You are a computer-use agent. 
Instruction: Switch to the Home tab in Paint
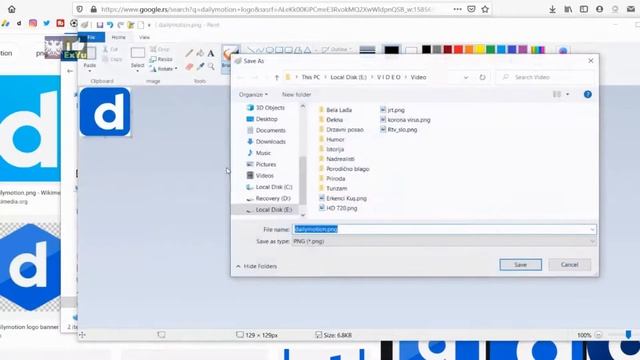119,37
